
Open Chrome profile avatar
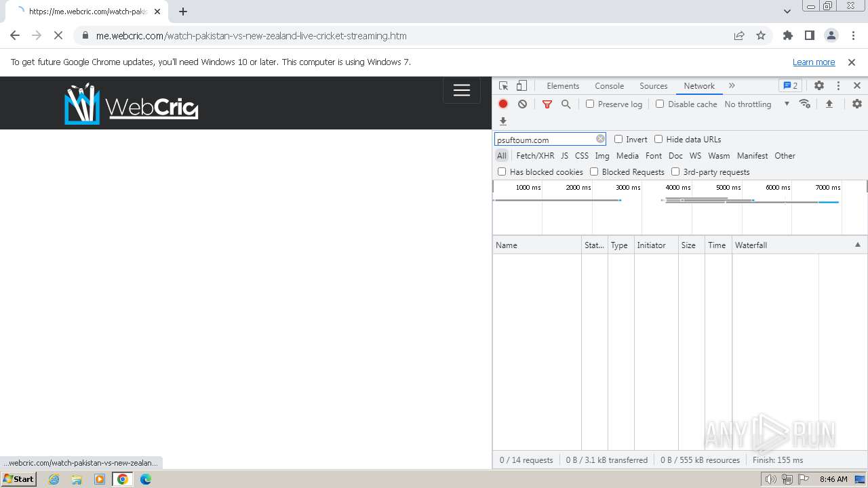[x=831, y=36]
